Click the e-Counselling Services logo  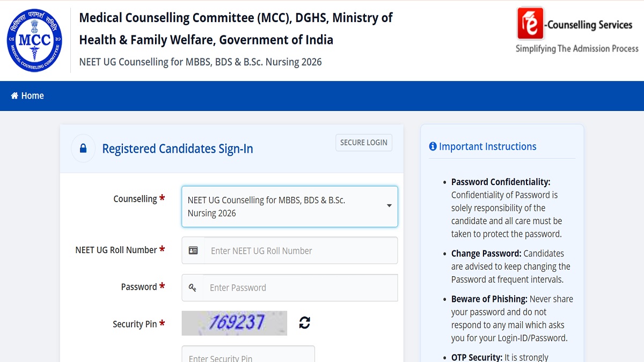[x=577, y=30]
